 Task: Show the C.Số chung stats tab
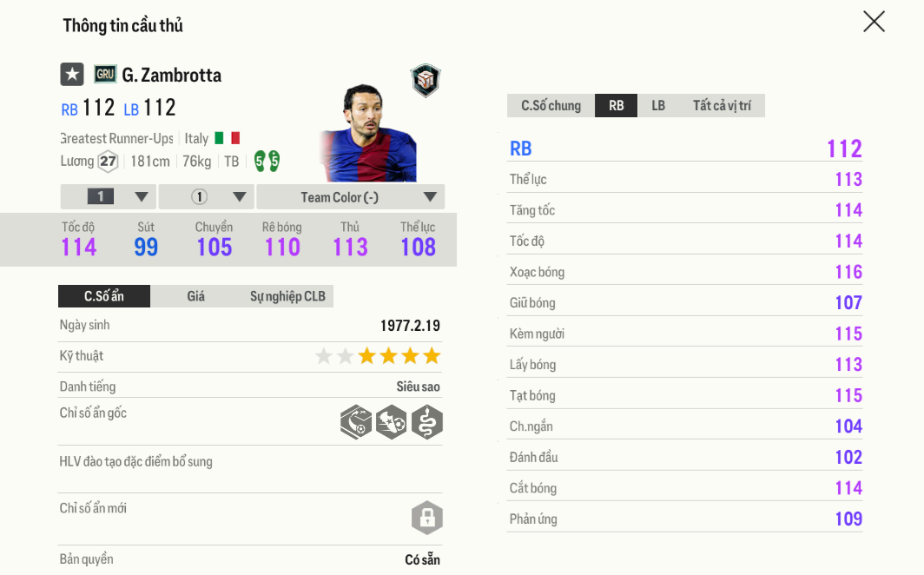coord(551,106)
